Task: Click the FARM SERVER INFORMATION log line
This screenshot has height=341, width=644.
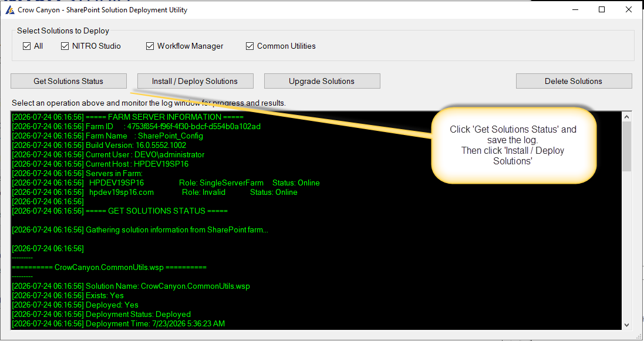Action: point(128,117)
